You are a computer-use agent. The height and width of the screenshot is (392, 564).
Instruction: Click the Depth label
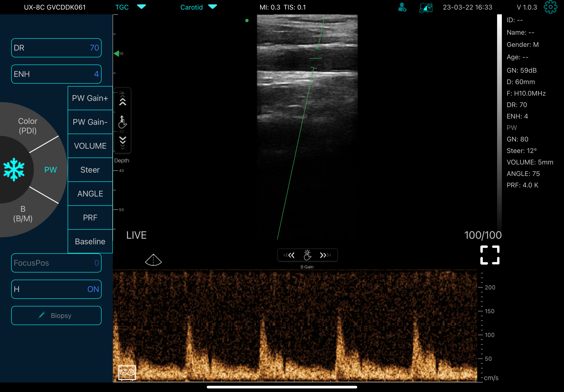pyautogui.click(x=122, y=160)
